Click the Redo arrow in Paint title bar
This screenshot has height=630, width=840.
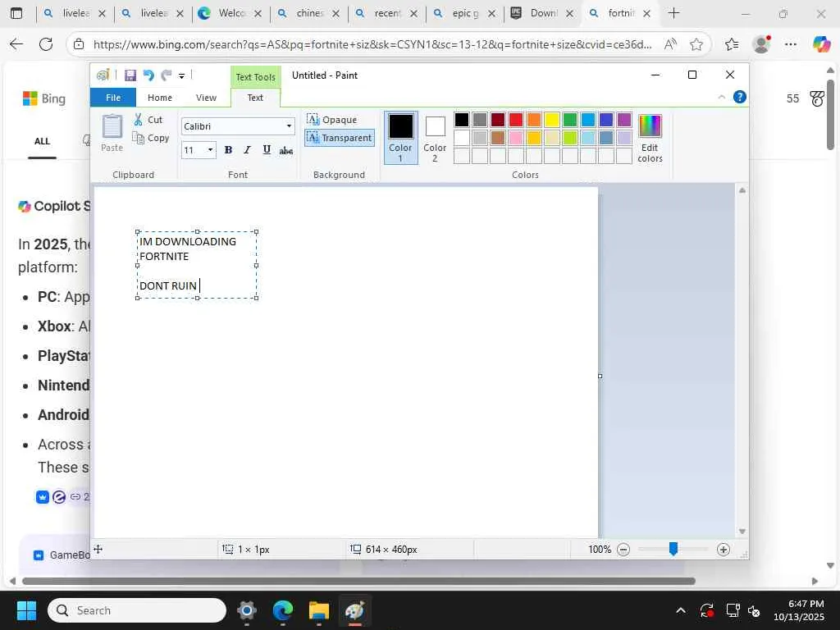pyautogui.click(x=167, y=75)
